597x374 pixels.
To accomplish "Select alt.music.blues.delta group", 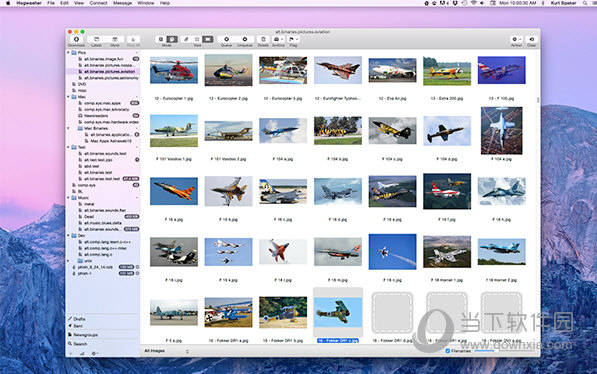I will [x=103, y=223].
